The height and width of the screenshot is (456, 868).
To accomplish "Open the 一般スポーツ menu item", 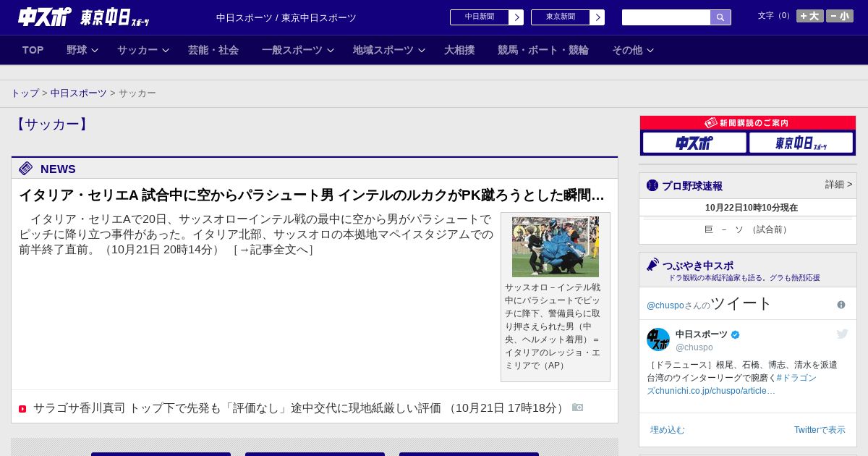I will click(292, 50).
